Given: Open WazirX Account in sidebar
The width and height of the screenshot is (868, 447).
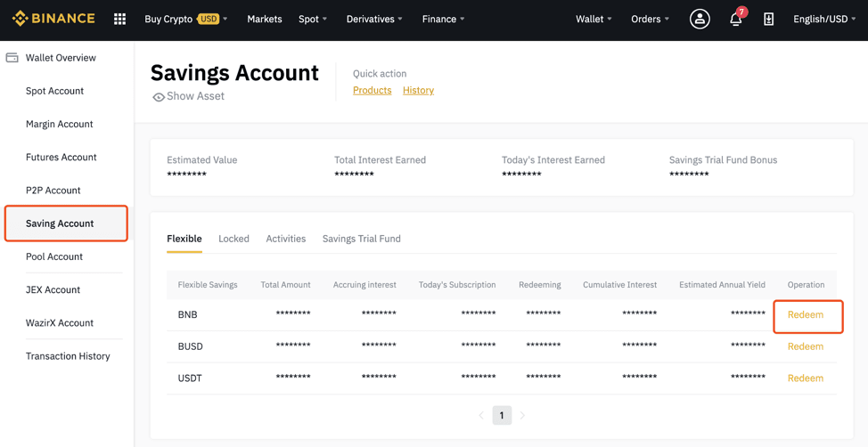Looking at the screenshot, I should coord(59,323).
